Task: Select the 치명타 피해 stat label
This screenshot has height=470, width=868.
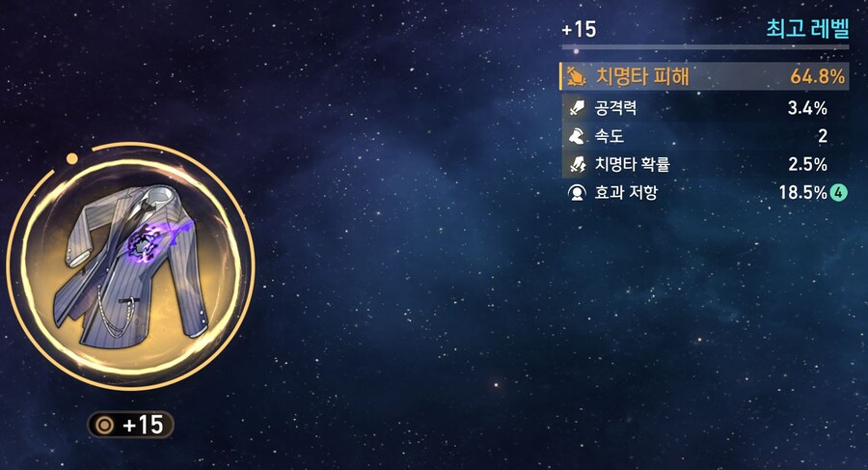Action: [642, 76]
